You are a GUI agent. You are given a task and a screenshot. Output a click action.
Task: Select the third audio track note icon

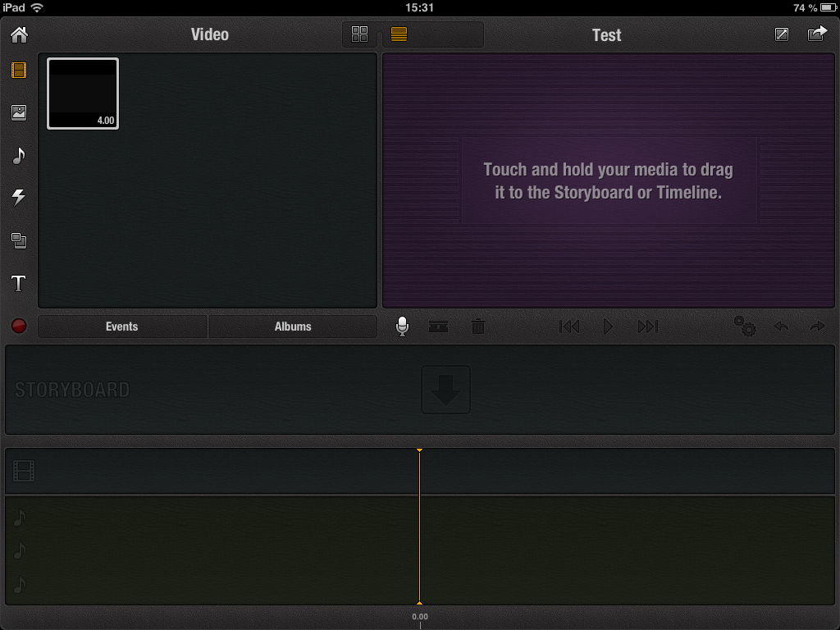tap(20, 584)
